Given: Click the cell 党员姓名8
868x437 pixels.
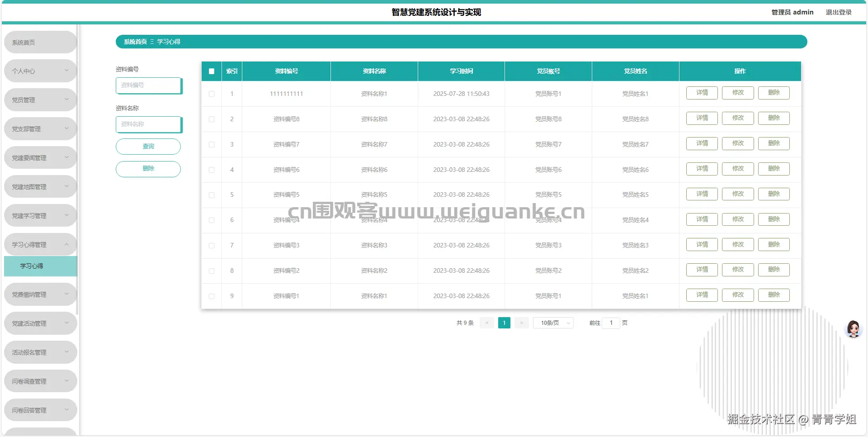Looking at the screenshot, I should pos(635,119).
